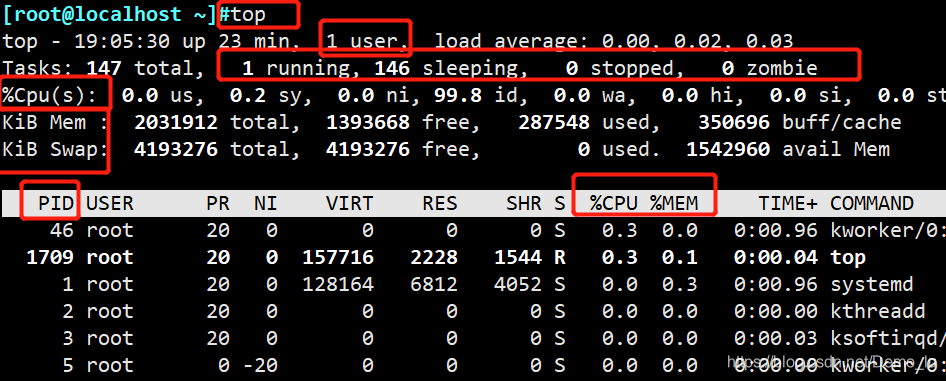The width and height of the screenshot is (946, 381).
Task: Click the 'load average:' label
Action: (512, 42)
